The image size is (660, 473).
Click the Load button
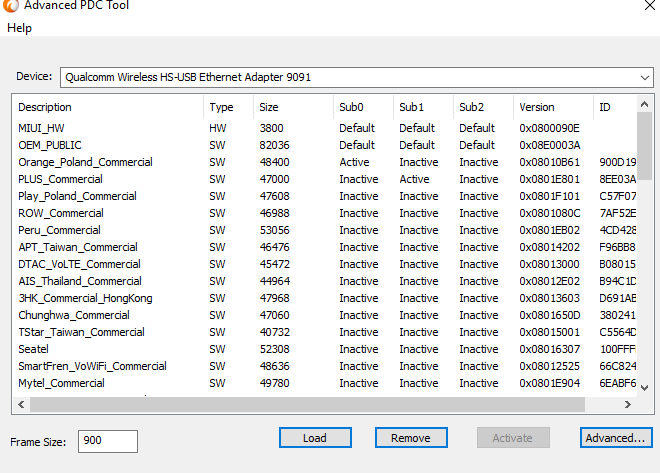(315, 438)
